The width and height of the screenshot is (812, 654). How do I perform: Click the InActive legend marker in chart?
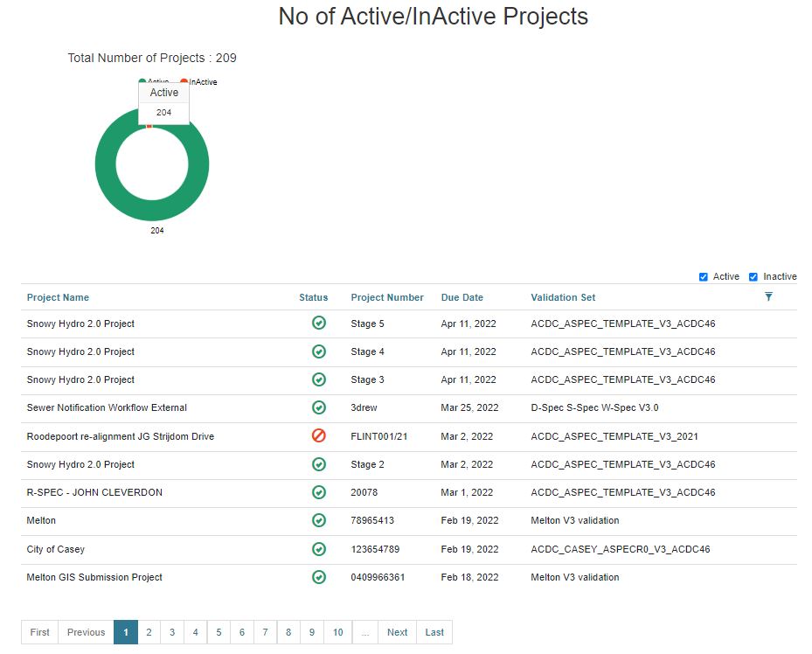click(184, 82)
